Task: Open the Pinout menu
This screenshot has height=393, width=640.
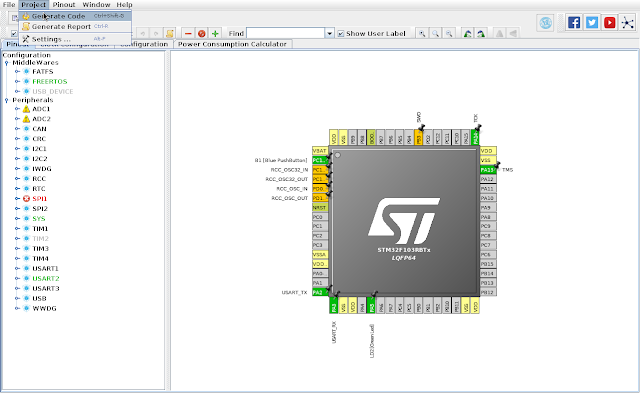Action: click(x=64, y=5)
